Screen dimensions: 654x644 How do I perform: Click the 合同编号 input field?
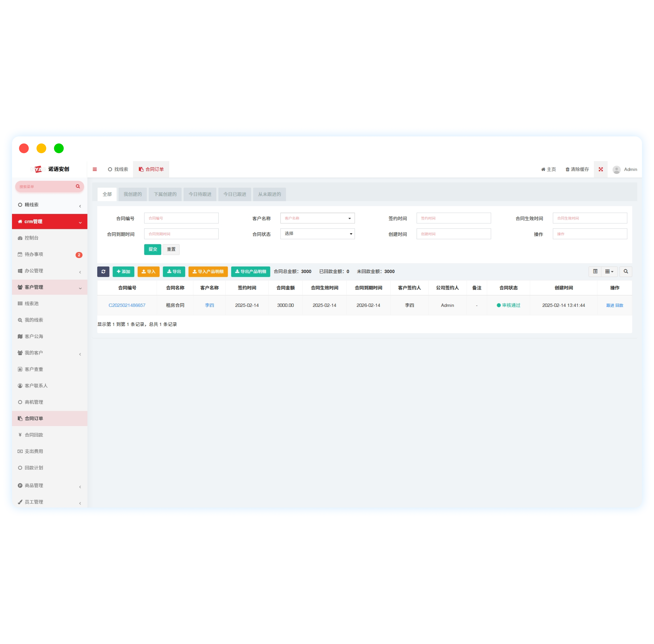(x=181, y=218)
